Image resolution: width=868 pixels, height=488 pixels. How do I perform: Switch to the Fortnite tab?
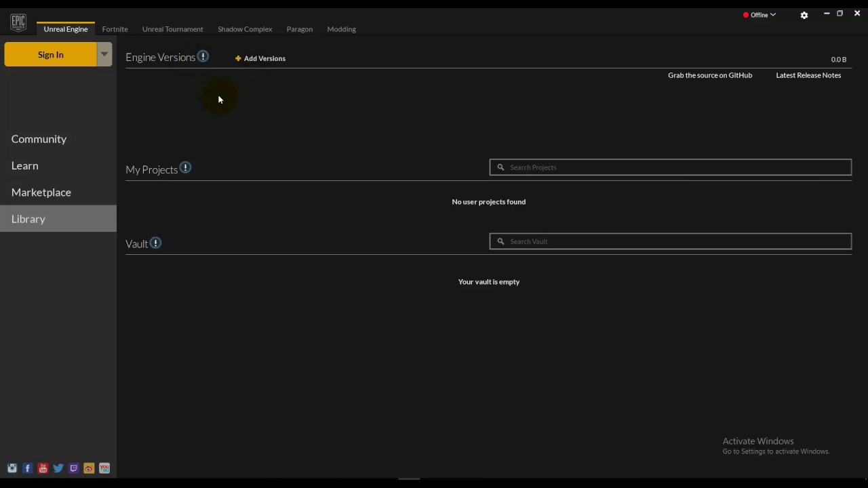click(x=115, y=29)
